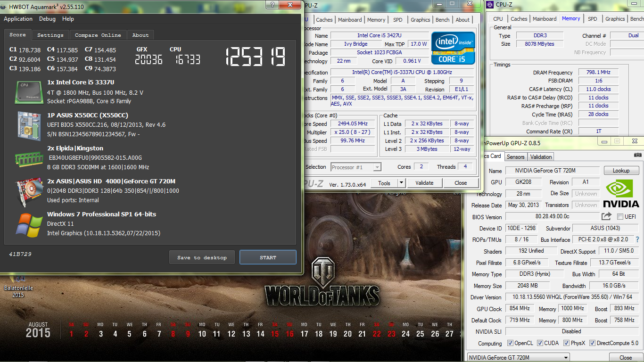Select the Score tab in Aquamark
Viewport: 644px width, 362px height.
pos(18,34)
